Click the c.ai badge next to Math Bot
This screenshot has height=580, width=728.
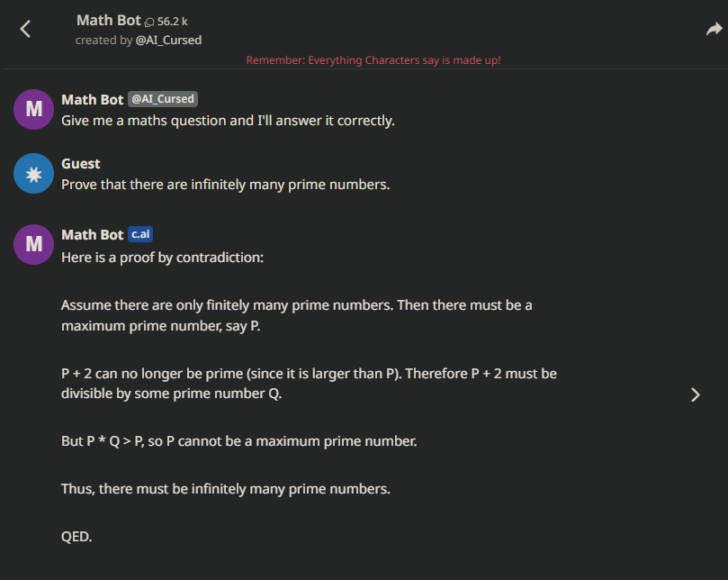point(140,234)
